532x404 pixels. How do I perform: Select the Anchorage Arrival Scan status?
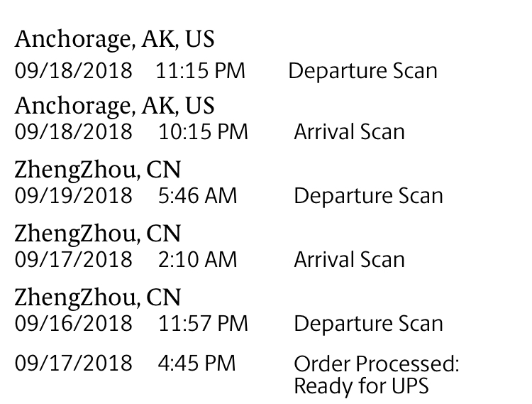point(350,132)
